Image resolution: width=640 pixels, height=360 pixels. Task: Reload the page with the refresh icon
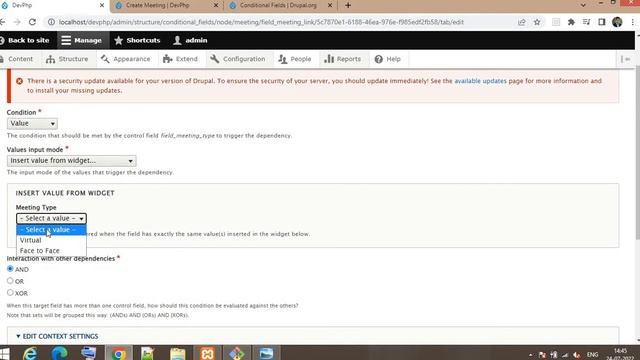click(x=32, y=22)
